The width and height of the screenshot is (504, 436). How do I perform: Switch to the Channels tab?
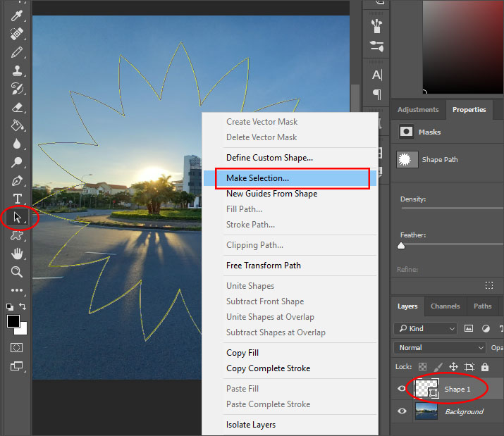[445, 306]
